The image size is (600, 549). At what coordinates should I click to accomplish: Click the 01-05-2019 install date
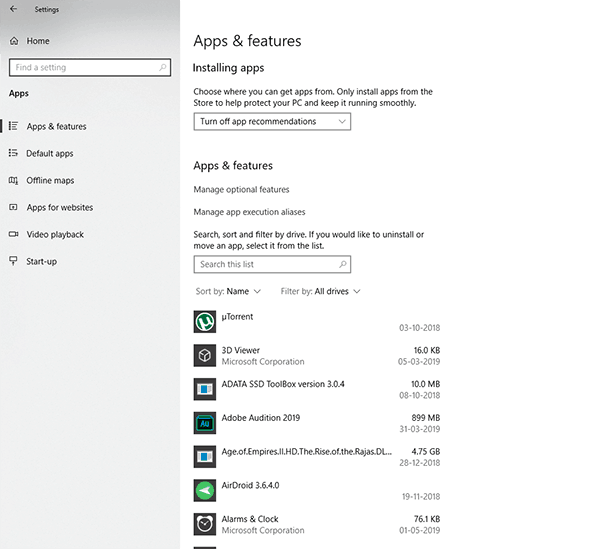tap(420, 530)
